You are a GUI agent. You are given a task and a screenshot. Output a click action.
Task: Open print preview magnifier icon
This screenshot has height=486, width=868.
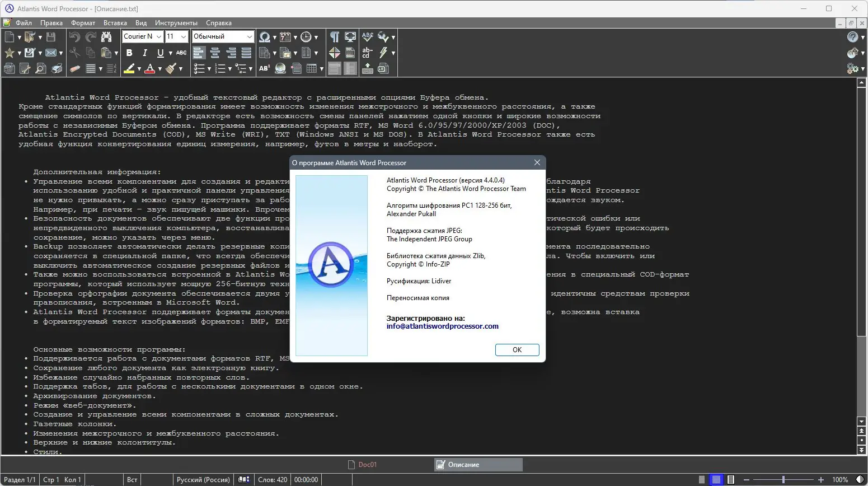click(x=41, y=68)
